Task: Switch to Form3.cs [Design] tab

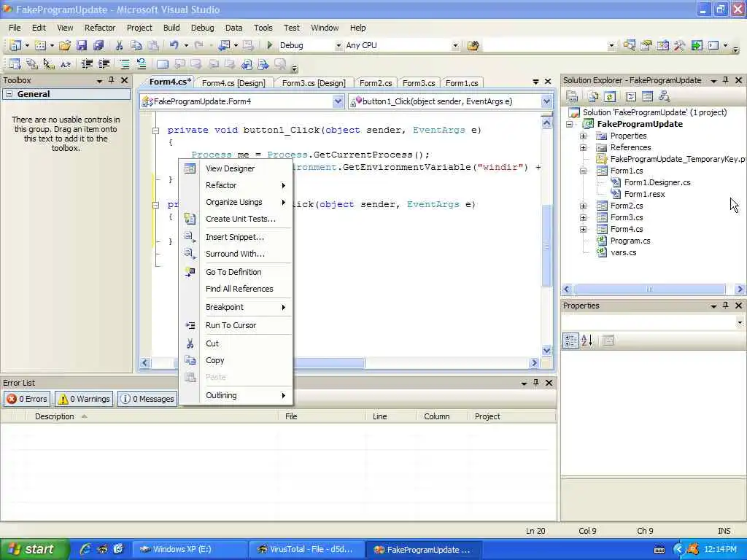Action: coord(314,83)
